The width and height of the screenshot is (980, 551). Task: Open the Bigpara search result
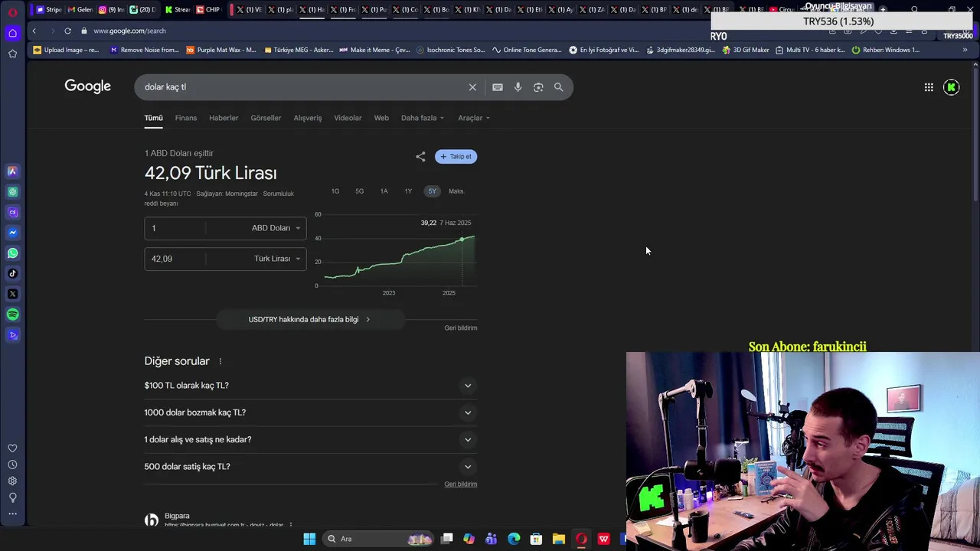[x=177, y=516]
